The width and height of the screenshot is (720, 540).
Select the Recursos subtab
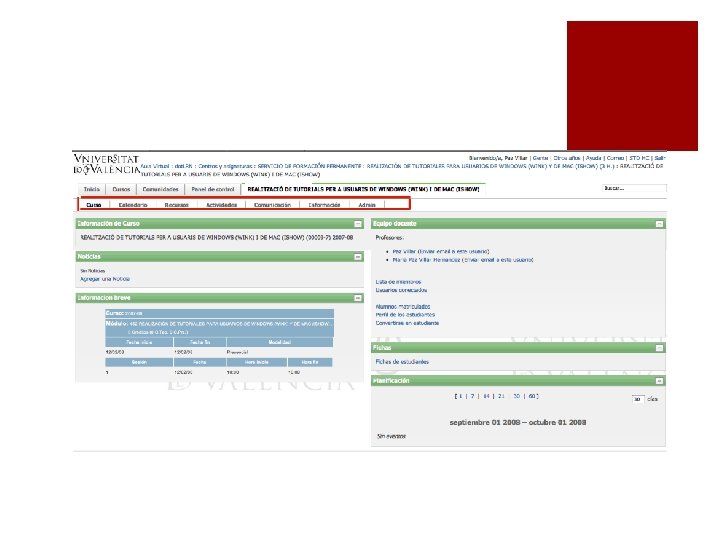coord(177,205)
